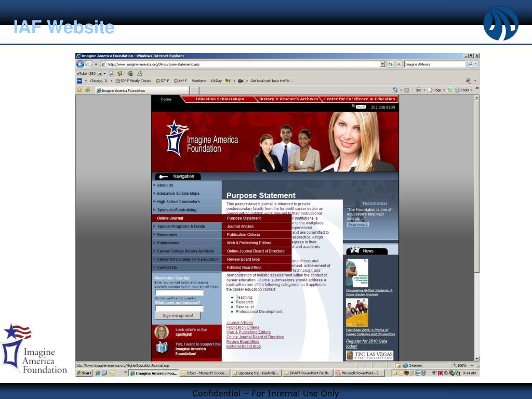Expand command bar overflow chevron
532x399 pixels.
477,88
